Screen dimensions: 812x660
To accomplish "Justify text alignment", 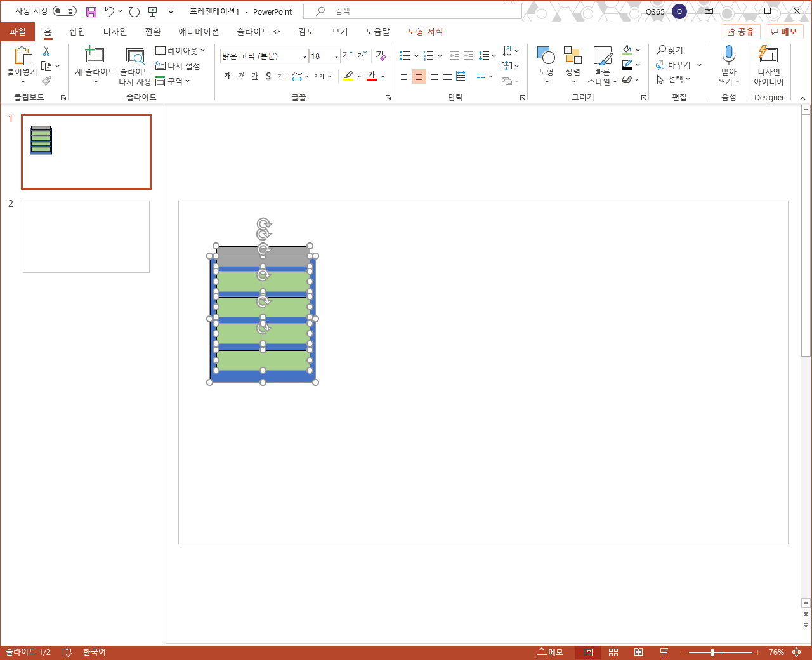I will (x=447, y=76).
